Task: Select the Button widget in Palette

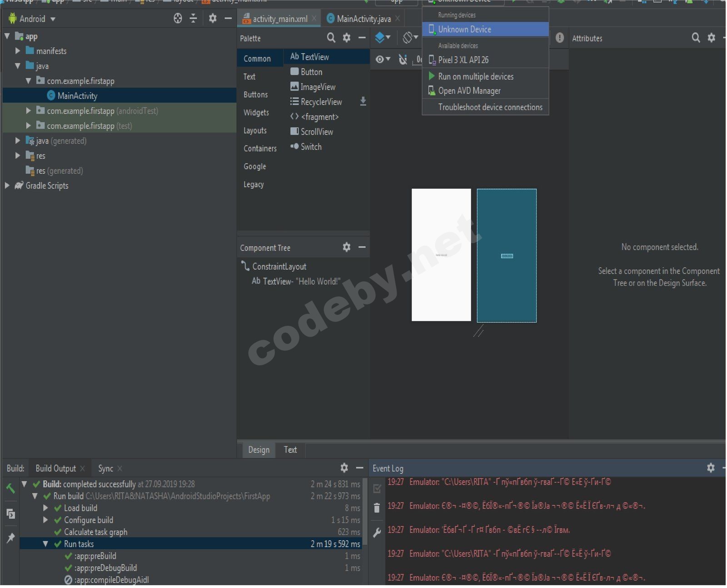Action: tap(311, 72)
